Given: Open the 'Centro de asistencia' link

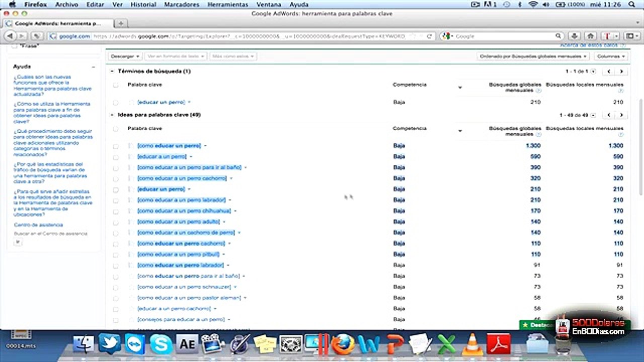Looking at the screenshot, I should (38, 225).
